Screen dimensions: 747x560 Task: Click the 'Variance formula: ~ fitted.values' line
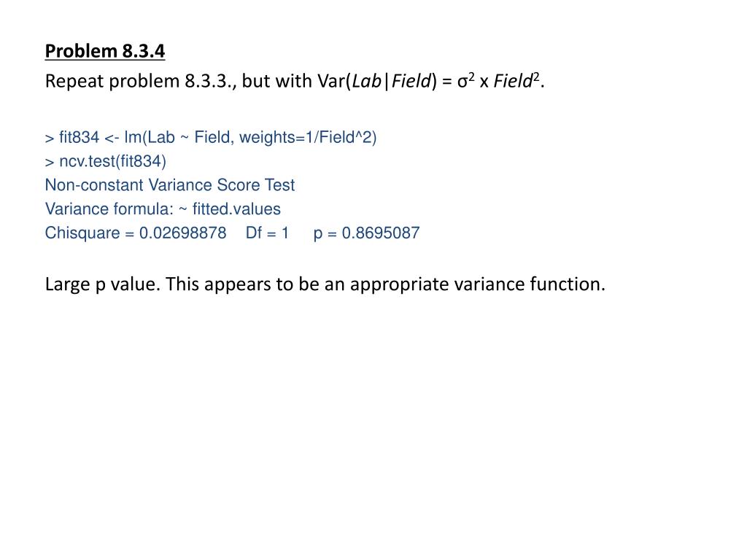(x=163, y=209)
